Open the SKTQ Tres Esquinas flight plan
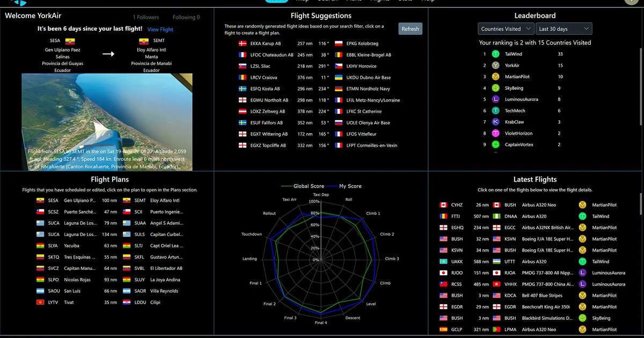The height and width of the screenshot is (338, 644). (111, 257)
